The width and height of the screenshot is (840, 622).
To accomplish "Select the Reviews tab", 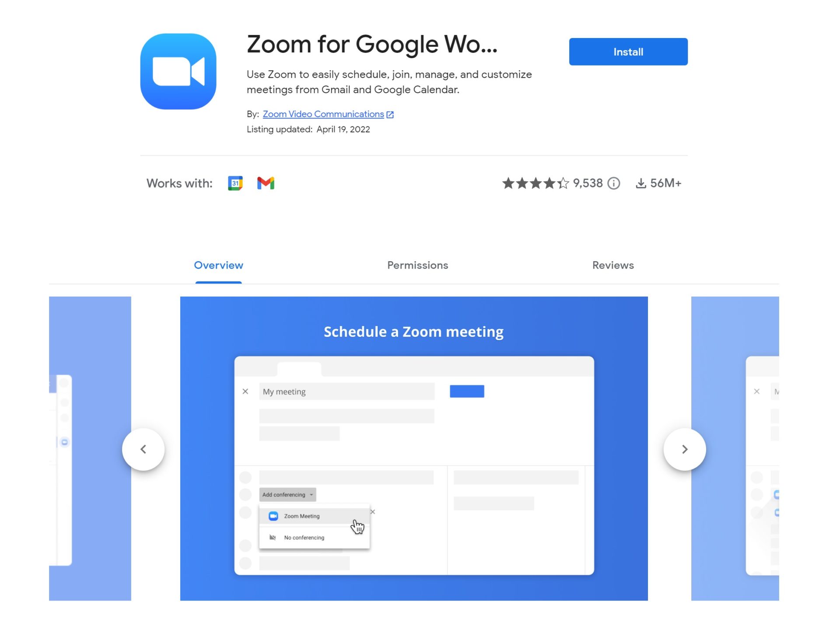I will pos(612,265).
